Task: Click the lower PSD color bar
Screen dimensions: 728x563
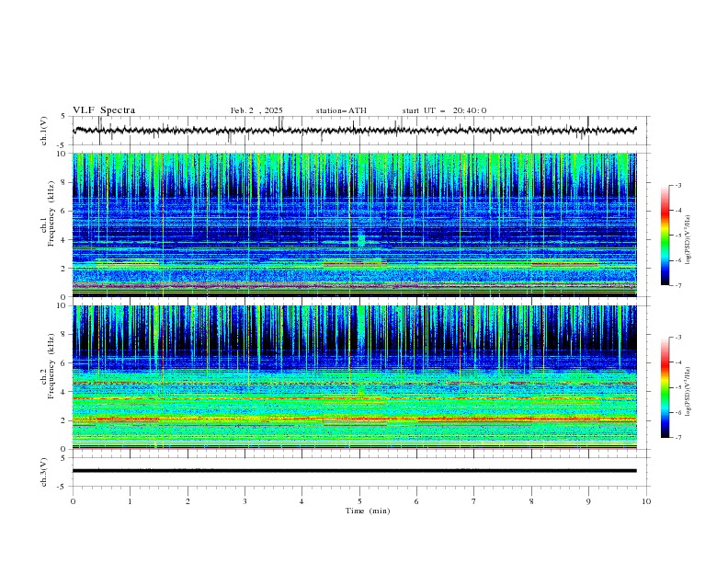Action: click(x=665, y=387)
